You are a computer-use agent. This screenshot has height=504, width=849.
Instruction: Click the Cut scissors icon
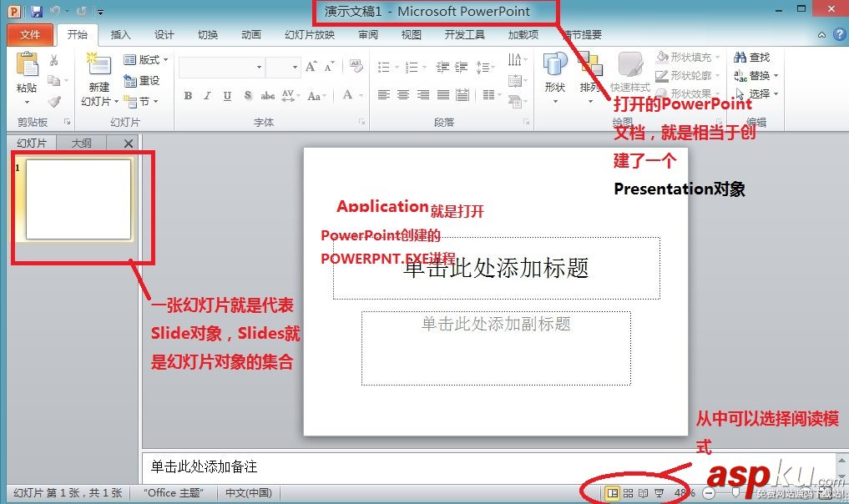pyautogui.click(x=53, y=60)
